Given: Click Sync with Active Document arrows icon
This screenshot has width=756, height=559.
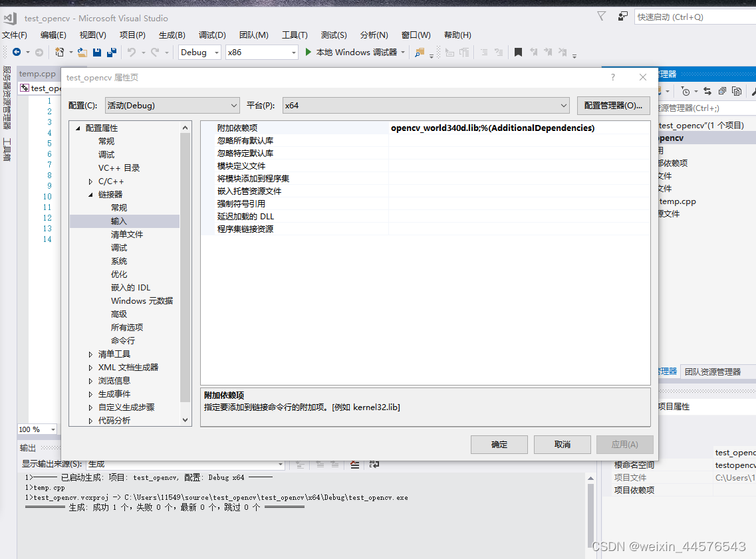Looking at the screenshot, I should click(707, 91).
